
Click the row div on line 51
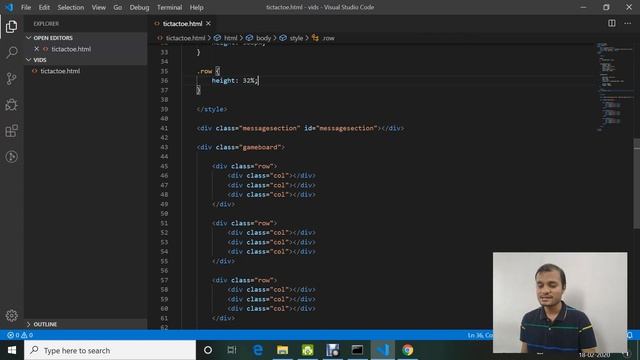coord(244,223)
